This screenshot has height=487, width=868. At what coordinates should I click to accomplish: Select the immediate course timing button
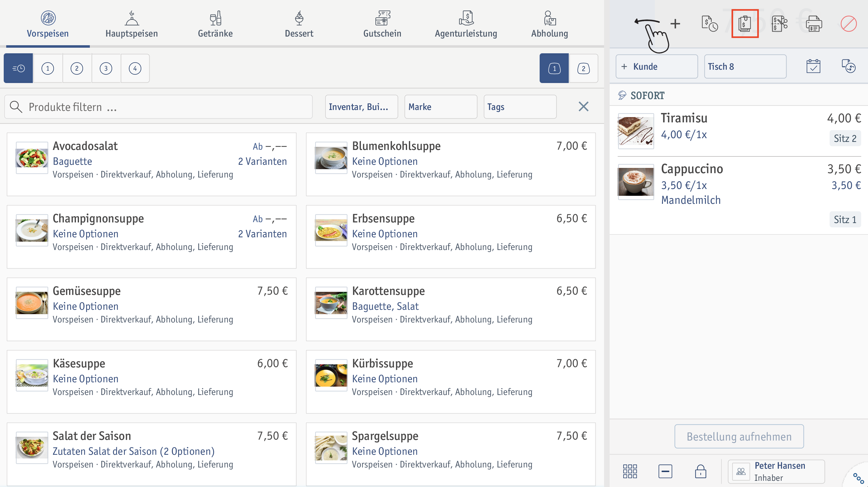pos(18,68)
